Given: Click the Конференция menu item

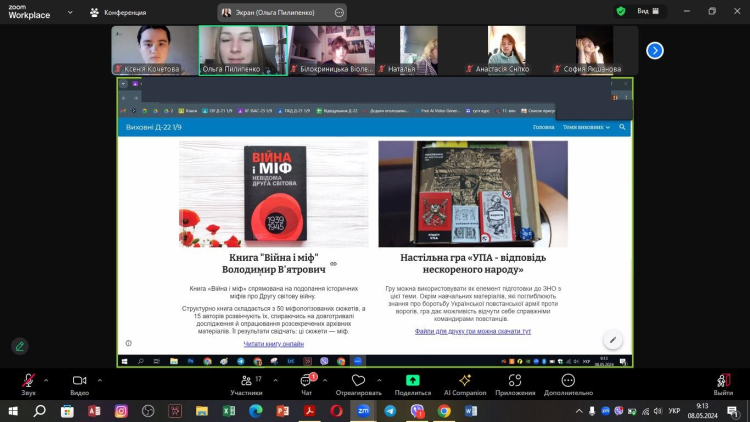Looking at the screenshot, I should 117,12.
